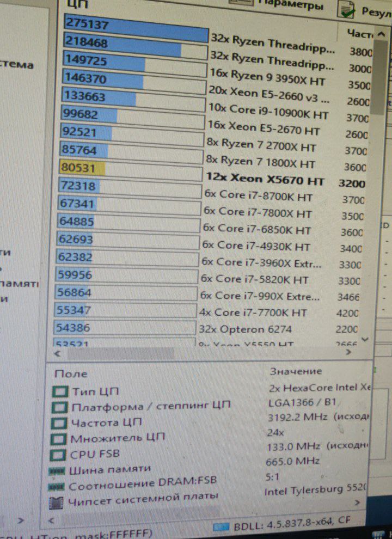This screenshot has height=539, width=392.
Task: Click the 5:1 DRAM ratio value
Action: click(272, 477)
